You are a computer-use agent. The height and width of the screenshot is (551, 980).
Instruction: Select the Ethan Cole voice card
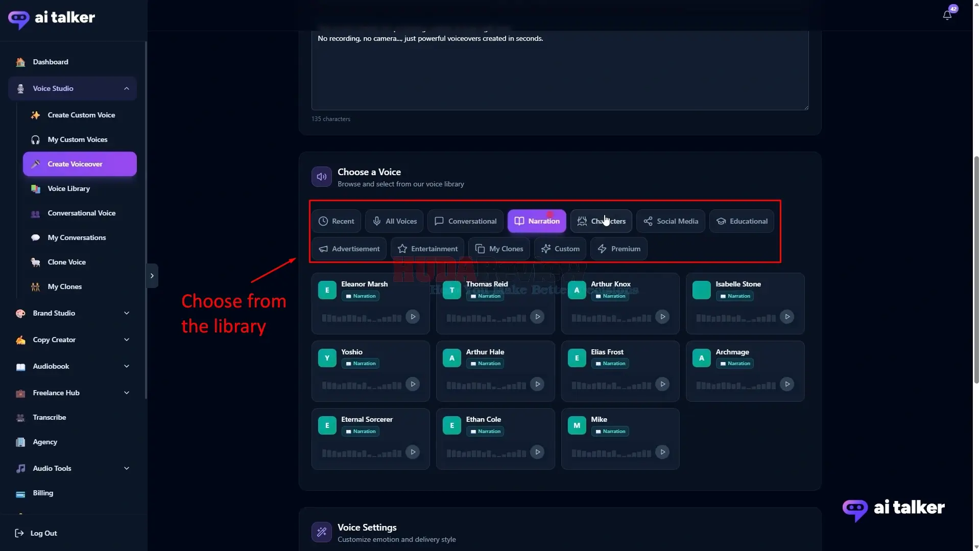495,439
